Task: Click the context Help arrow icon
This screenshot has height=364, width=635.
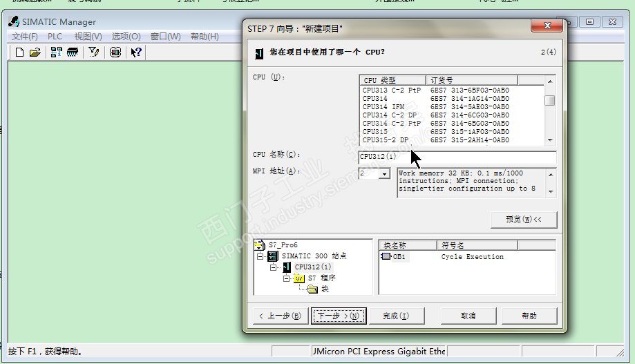Action: click(135, 52)
